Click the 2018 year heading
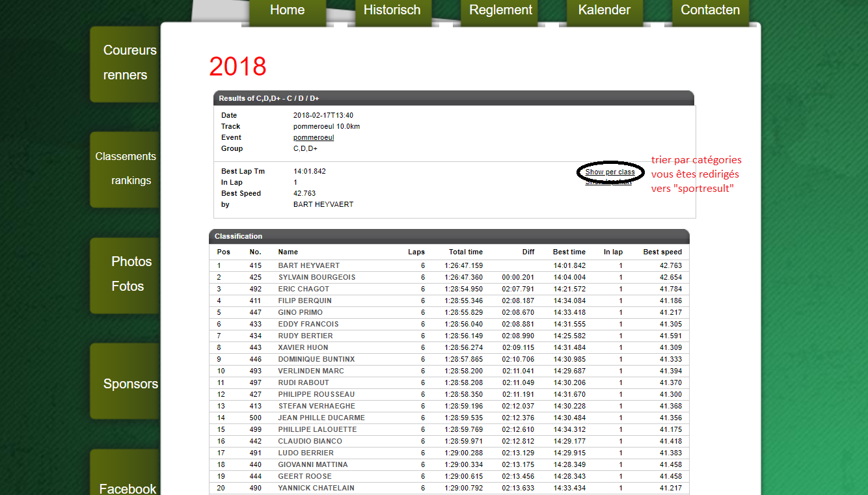Image resolution: width=868 pixels, height=495 pixels. 237,67
